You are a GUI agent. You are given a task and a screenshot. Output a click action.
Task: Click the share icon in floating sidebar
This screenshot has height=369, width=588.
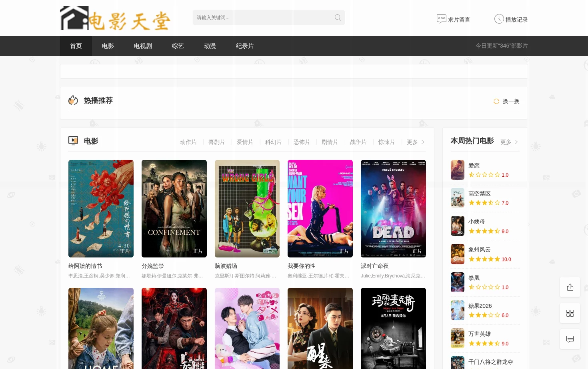[570, 287]
